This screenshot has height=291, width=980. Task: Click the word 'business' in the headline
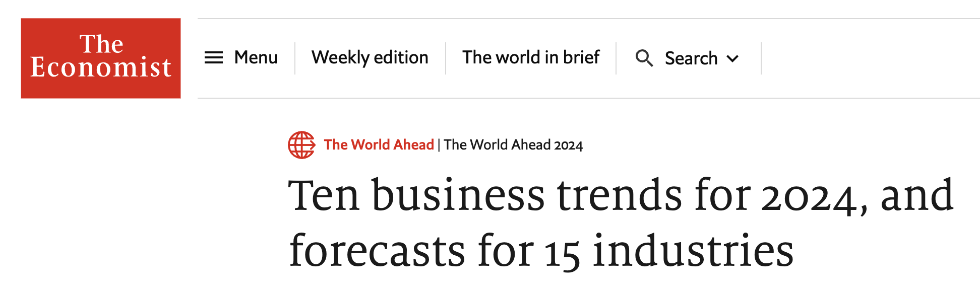(x=458, y=195)
